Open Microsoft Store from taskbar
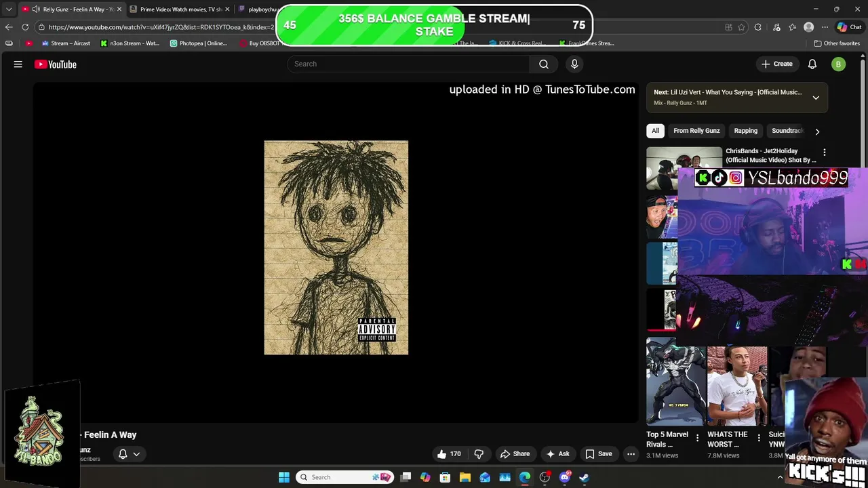This screenshot has height=488, width=868. pyautogui.click(x=446, y=477)
